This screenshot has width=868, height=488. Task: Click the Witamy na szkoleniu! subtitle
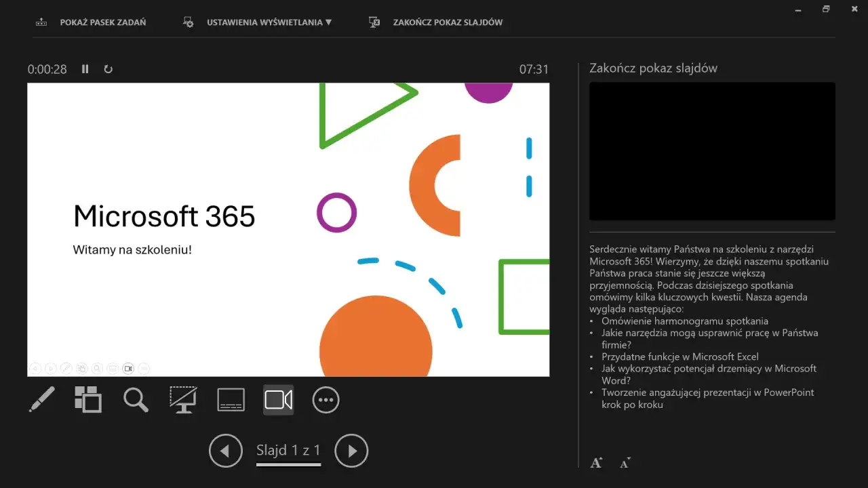132,250
